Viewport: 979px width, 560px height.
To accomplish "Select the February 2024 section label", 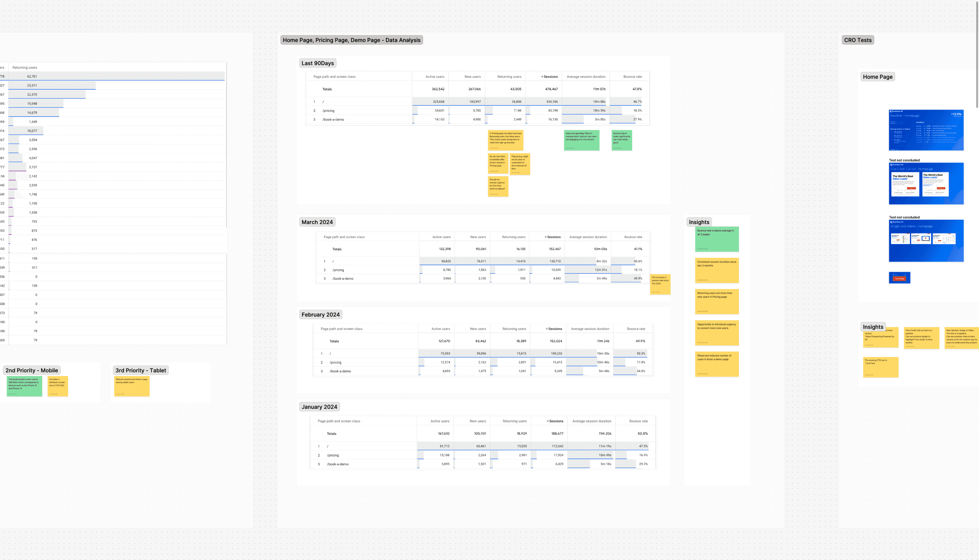I will (x=320, y=315).
